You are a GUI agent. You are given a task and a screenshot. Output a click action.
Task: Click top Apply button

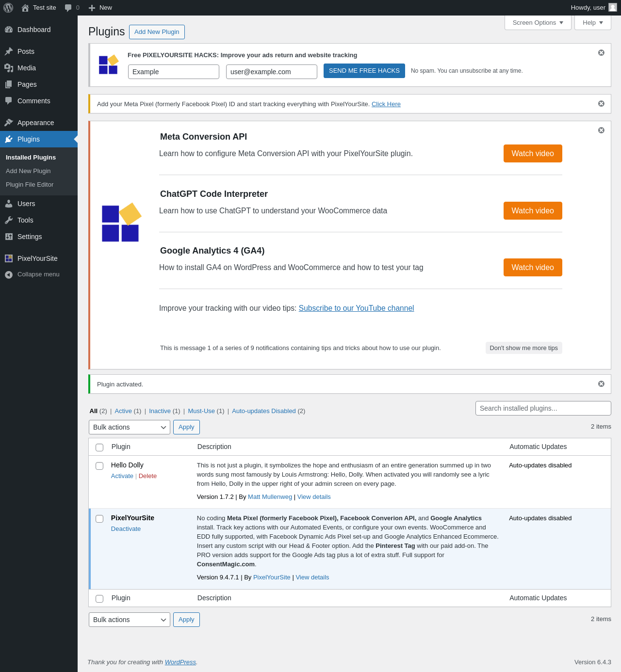pos(186,427)
